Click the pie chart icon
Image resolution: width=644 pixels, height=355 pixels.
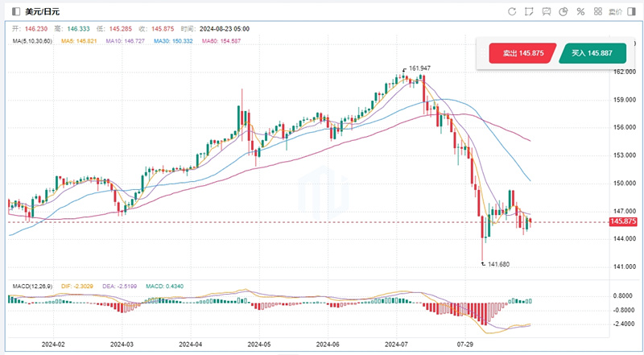click(564, 11)
